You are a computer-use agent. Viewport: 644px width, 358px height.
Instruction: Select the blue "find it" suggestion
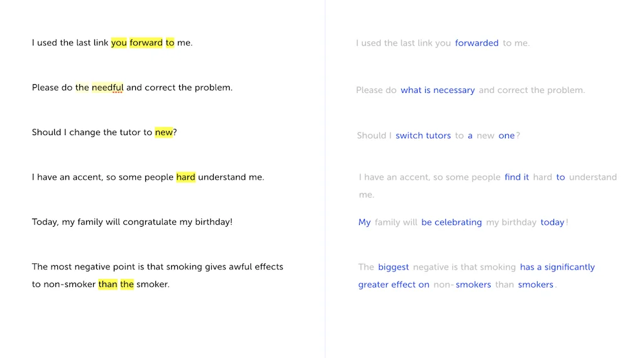(517, 177)
